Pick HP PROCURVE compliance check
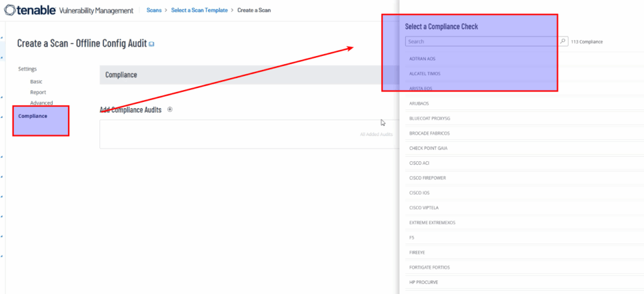 [x=423, y=282]
